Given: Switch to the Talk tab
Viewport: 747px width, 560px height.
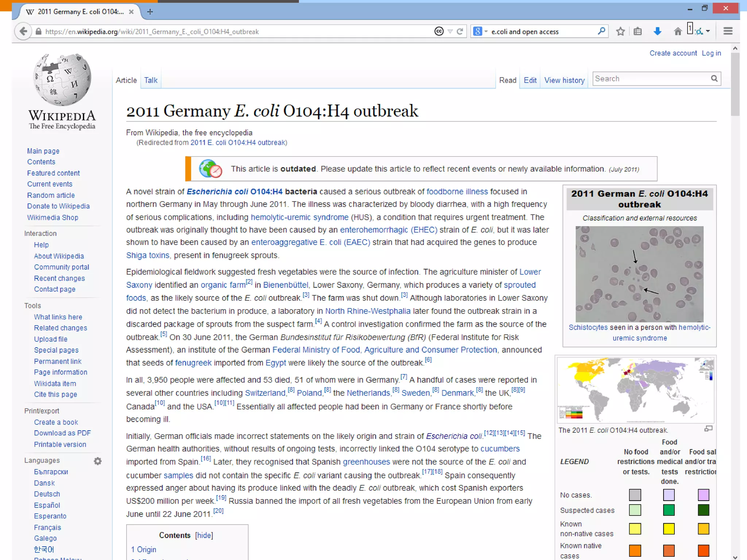Looking at the screenshot, I should click(x=151, y=80).
